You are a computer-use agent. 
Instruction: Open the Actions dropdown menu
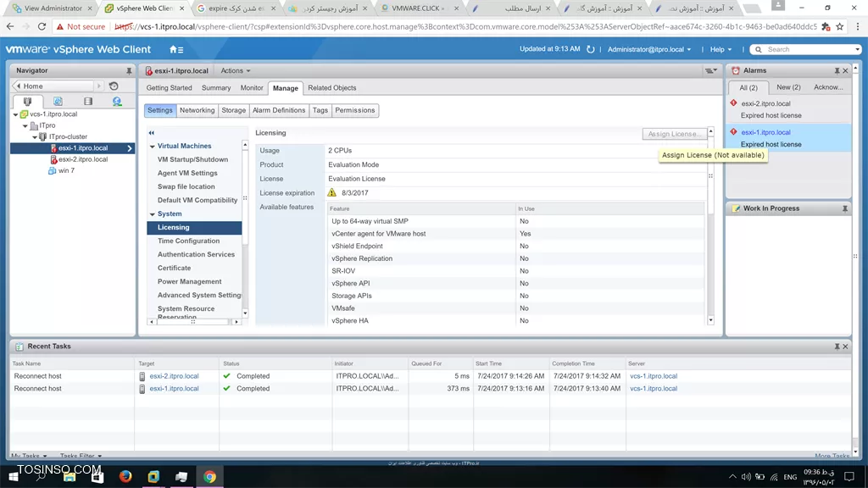pos(236,71)
